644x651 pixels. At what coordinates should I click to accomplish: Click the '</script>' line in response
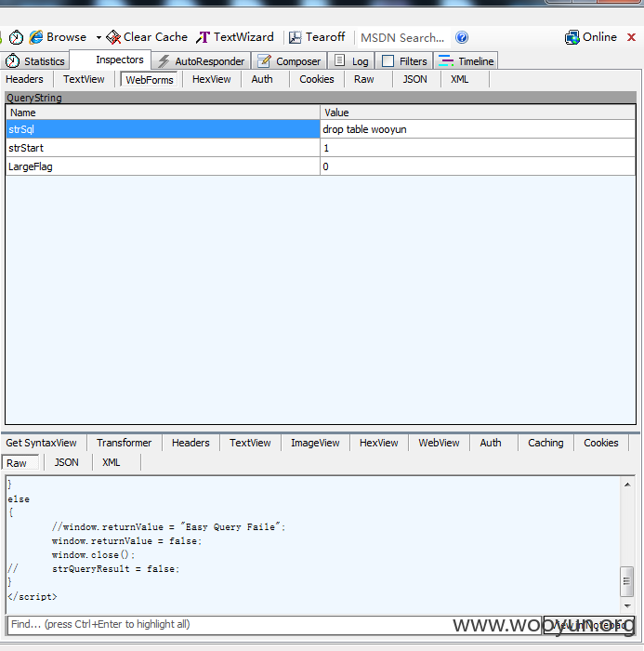tap(33, 597)
